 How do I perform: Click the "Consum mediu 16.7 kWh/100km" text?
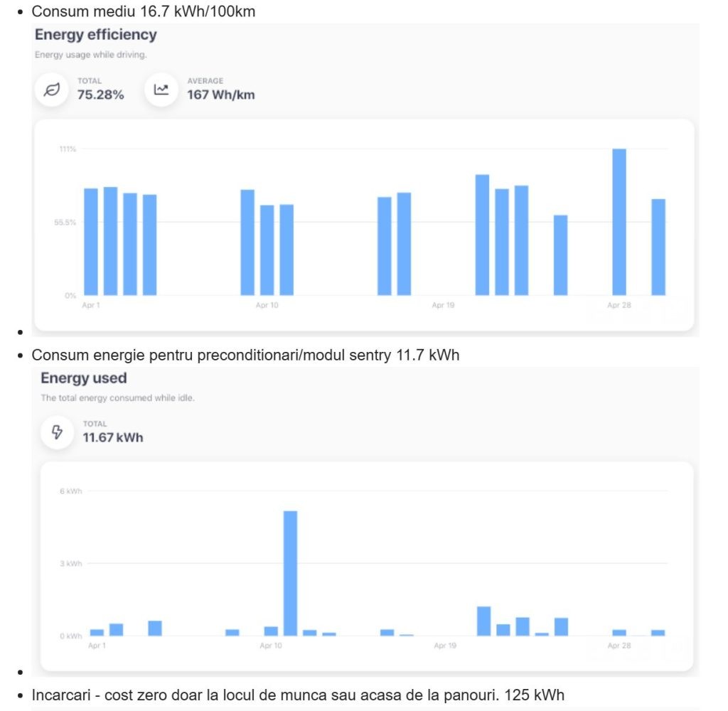pos(144,12)
